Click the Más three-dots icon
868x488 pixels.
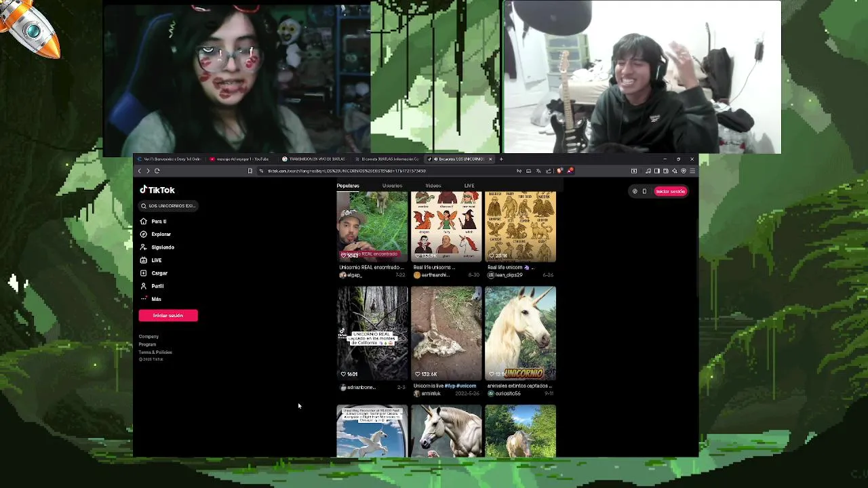pyautogui.click(x=143, y=299)
